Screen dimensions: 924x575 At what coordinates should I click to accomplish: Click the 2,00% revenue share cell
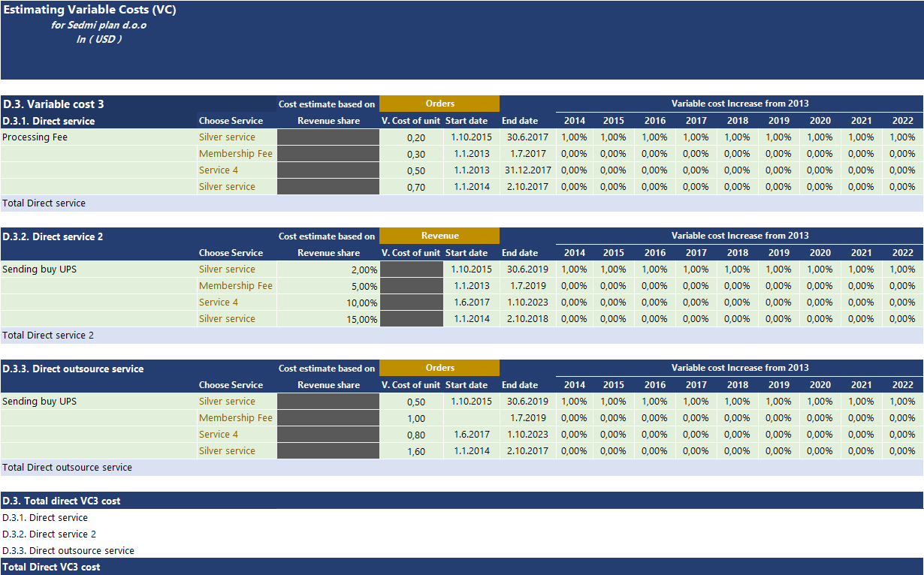coord(328,269)
